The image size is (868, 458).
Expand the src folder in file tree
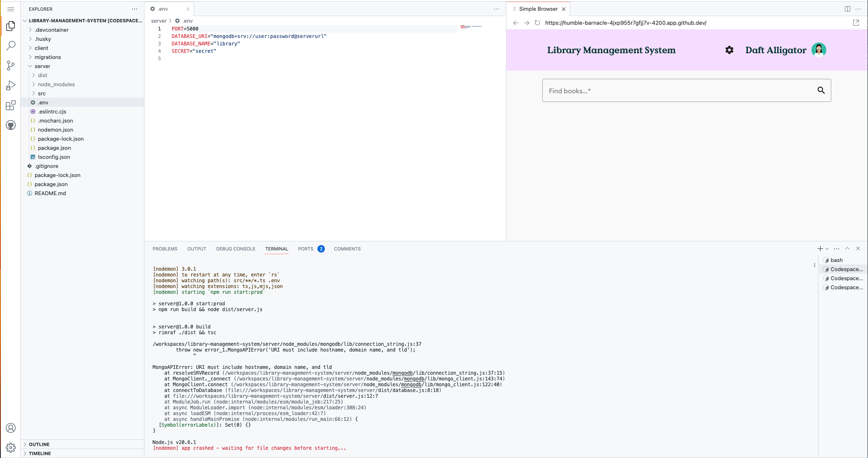click(x=42, y=93)
